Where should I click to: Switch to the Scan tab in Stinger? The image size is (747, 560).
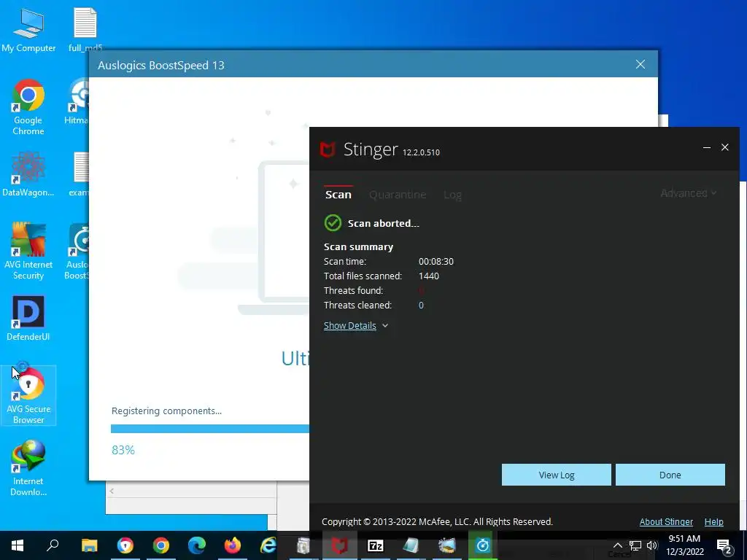(x=338, y=194)
